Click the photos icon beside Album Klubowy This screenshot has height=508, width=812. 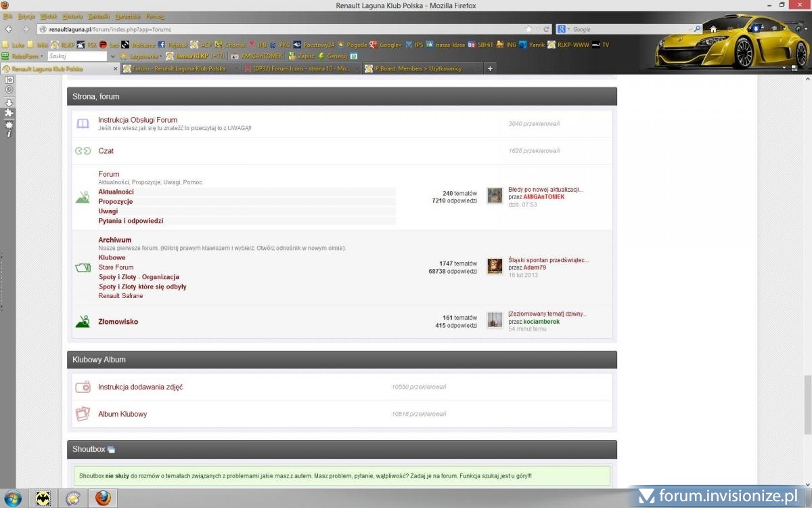83,414
